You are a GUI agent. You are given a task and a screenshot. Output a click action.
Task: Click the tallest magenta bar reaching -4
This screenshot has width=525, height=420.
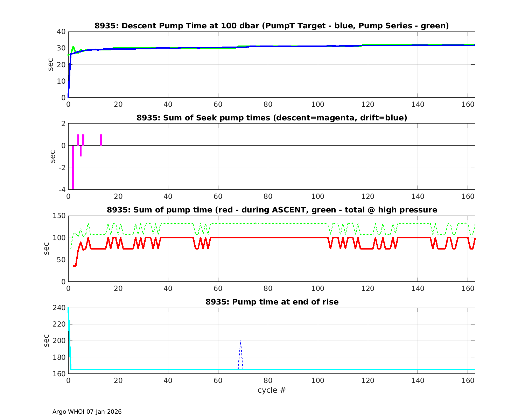(73, 168)
